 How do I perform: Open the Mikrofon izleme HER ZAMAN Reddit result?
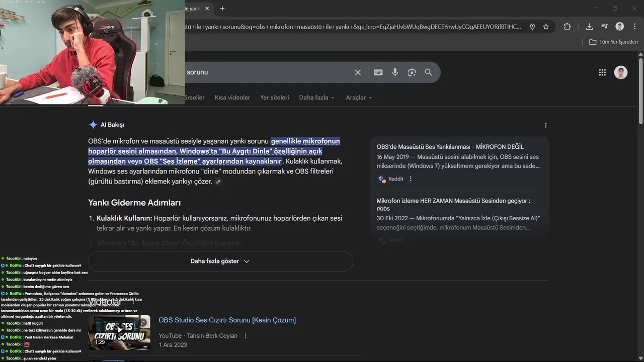453,205
